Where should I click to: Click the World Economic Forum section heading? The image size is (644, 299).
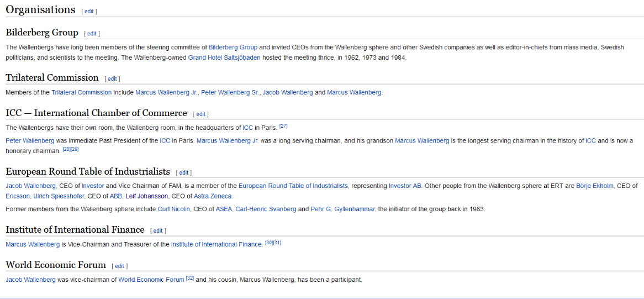56,265
